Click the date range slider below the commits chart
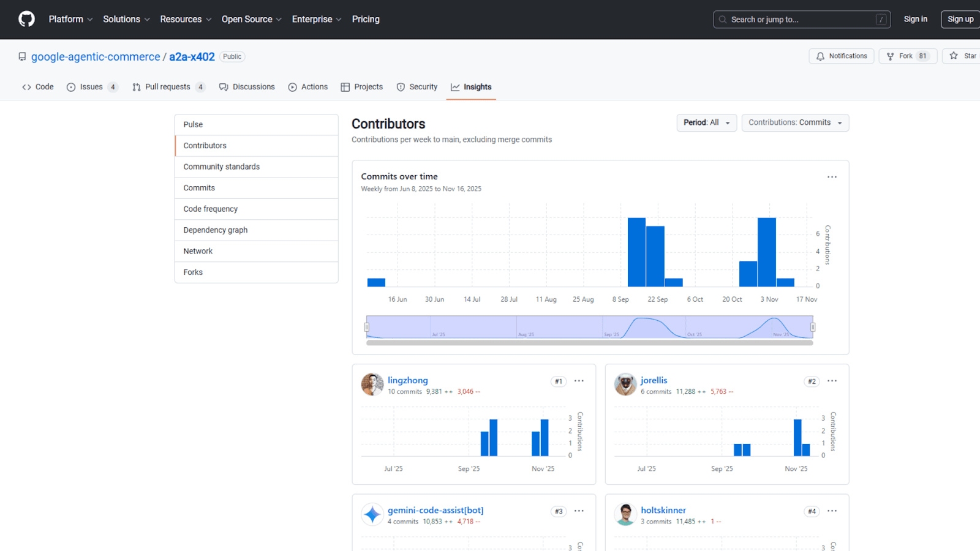This screenshot has height=551, width=980. pyautogui.click(x=588, y=328)
